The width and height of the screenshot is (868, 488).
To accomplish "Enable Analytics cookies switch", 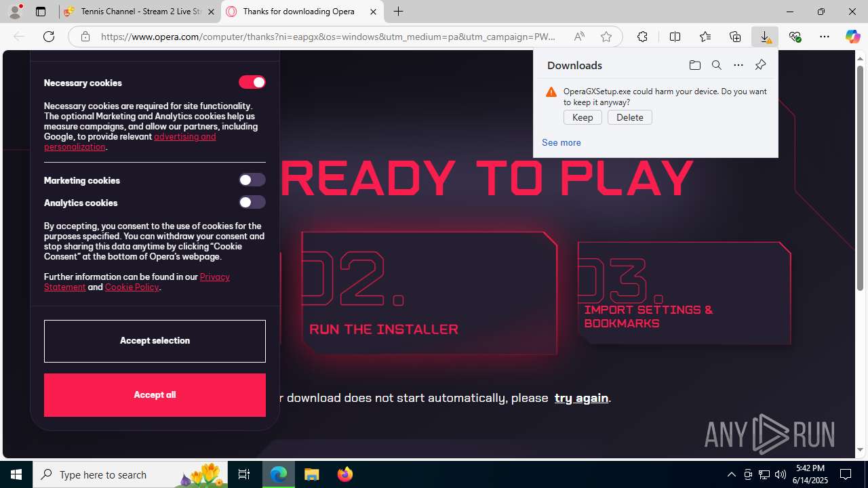I will coord(252,202).
